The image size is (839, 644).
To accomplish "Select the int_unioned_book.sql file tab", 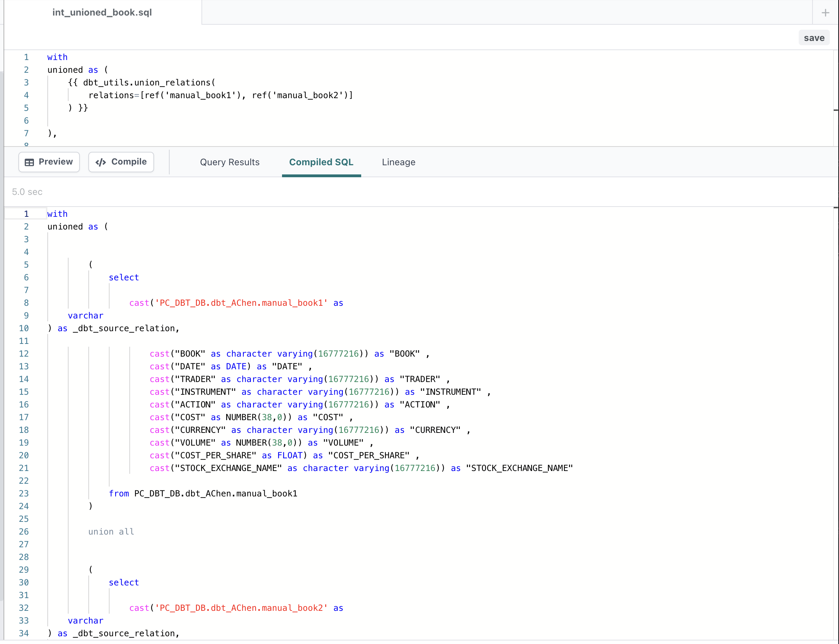I will point(102,12).
